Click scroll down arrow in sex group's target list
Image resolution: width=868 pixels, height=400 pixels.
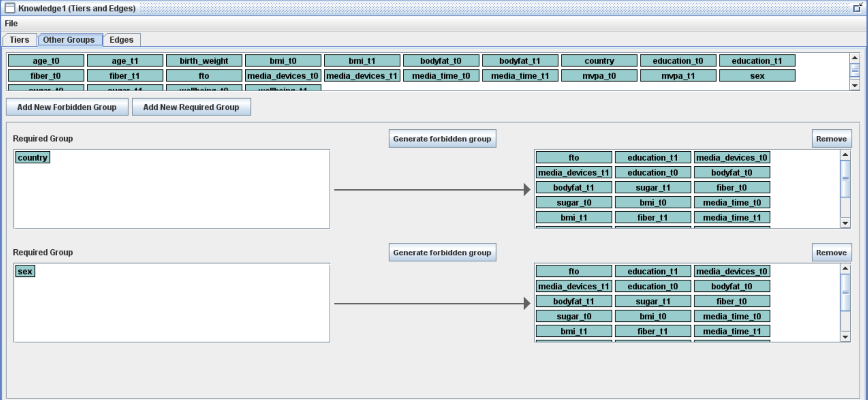point(845,337)
